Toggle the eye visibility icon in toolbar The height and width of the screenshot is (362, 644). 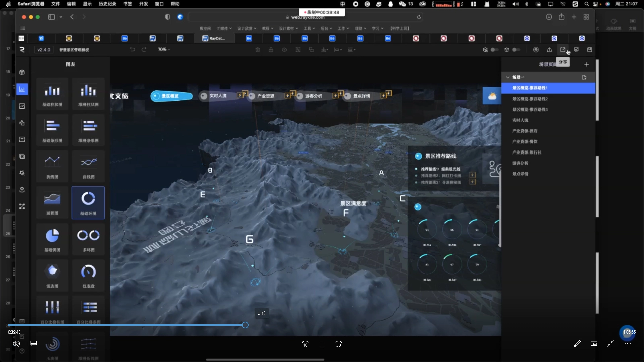point(284,50)
